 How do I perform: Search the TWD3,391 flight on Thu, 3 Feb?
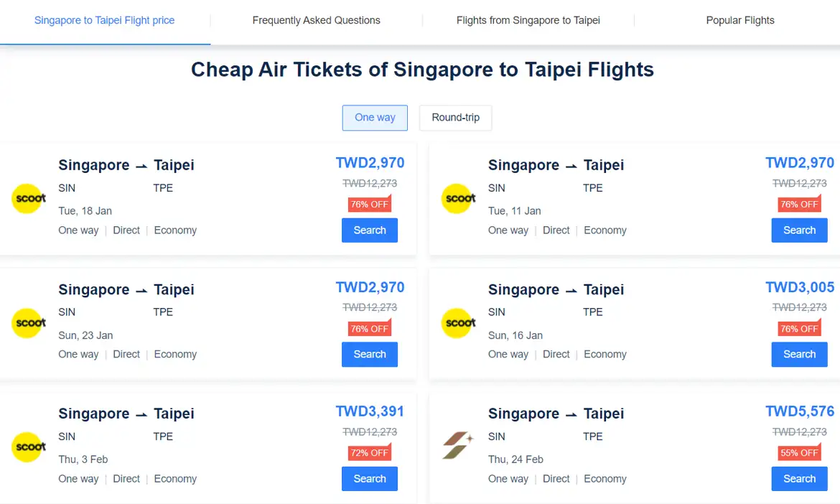click(x=370, y=479)
